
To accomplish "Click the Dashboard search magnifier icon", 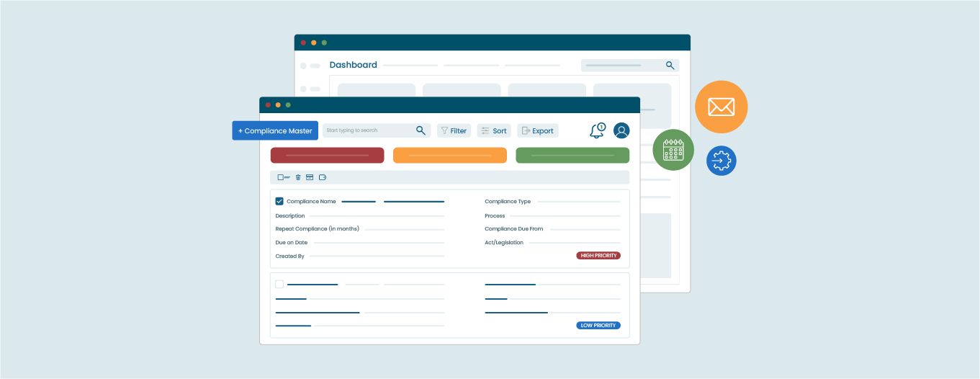I will tap(670, 66).
